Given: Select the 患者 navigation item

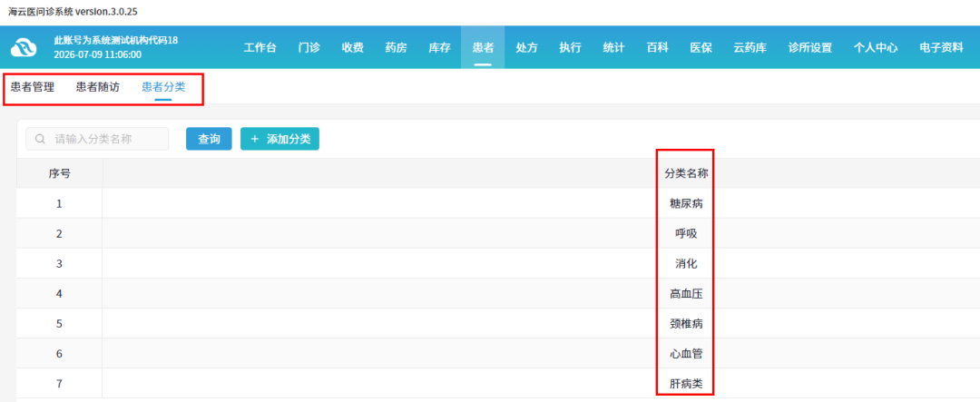Looking at the screenshot, I should point(483,47).
